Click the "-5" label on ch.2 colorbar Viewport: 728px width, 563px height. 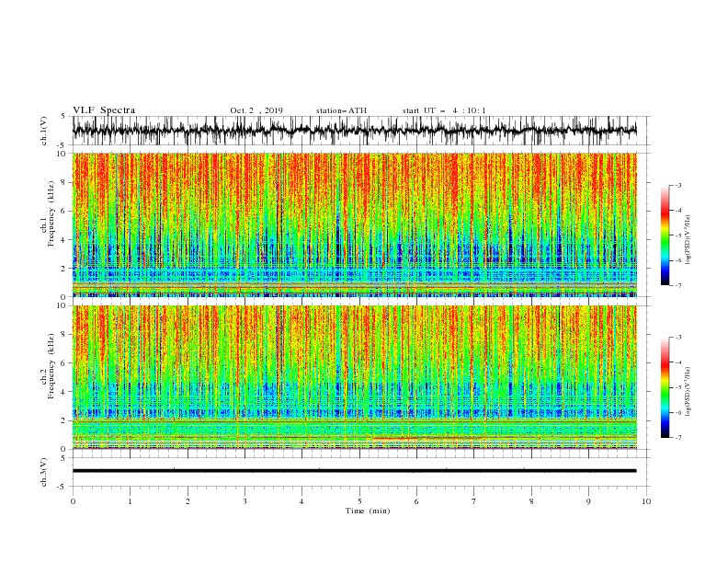678,387
